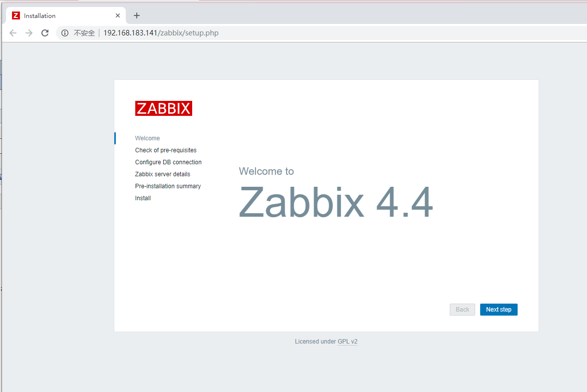This screenshot has width=587, height=392.
Task: Close the Installation tab
Action: (118, 15)
